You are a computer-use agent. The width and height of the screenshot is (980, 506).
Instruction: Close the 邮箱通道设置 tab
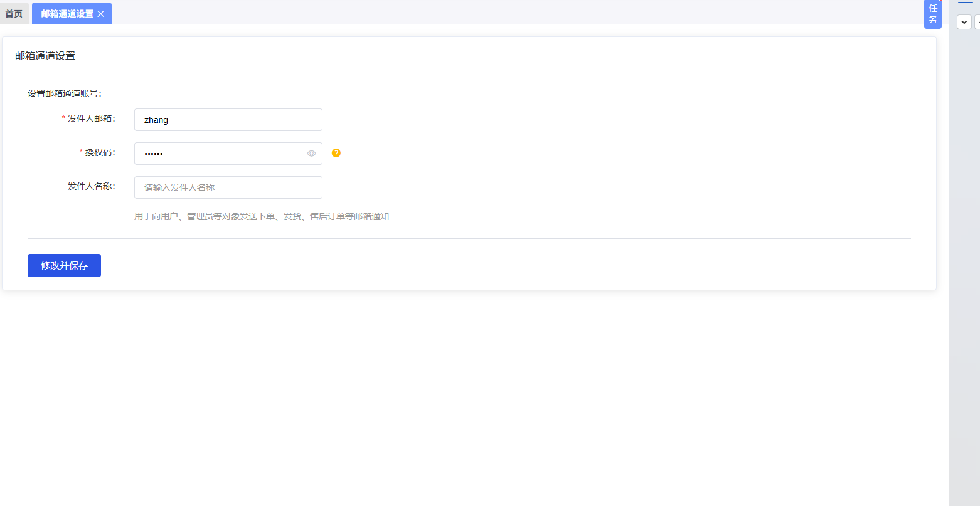tap(100, 14)
